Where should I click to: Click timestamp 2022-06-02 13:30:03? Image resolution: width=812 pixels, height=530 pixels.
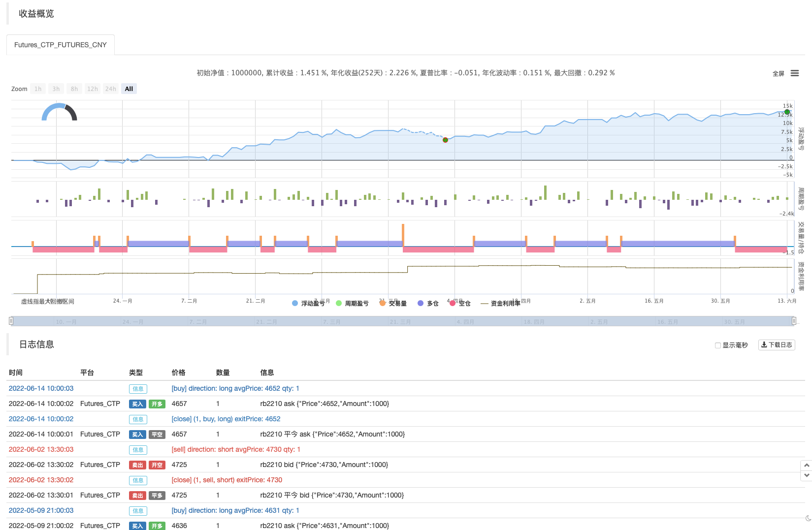click(x=41, y=449)
